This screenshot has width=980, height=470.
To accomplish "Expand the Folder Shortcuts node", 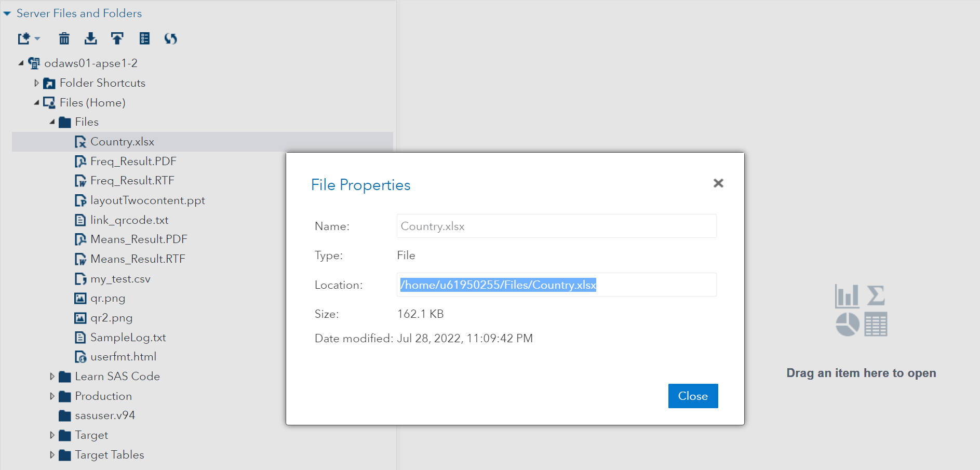I will click(36, 83).
